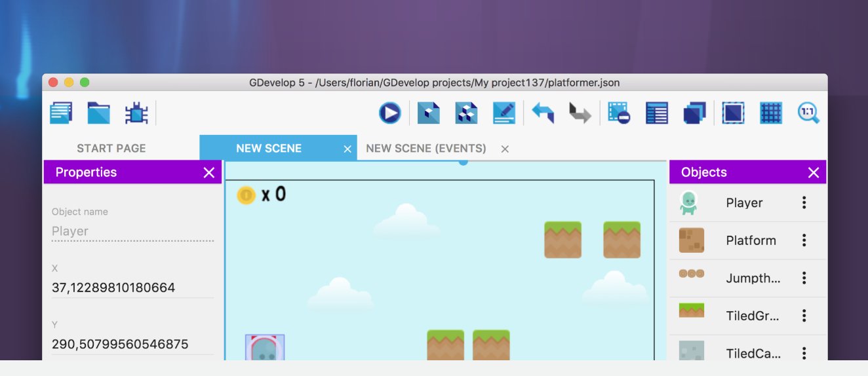Close the Properties panel
868x376 pixels.
click(x=209, y=172)
